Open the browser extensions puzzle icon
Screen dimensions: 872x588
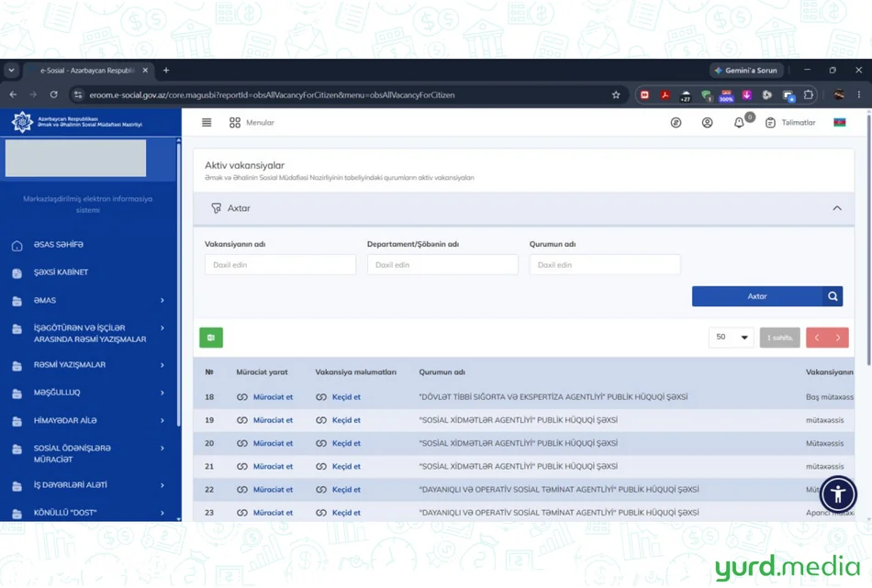pos(808,95)
